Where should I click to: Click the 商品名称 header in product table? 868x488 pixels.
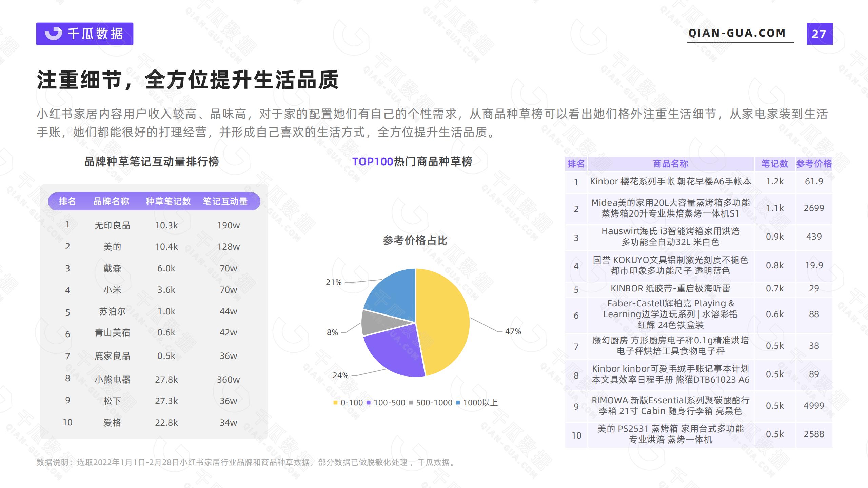[670, 164]
